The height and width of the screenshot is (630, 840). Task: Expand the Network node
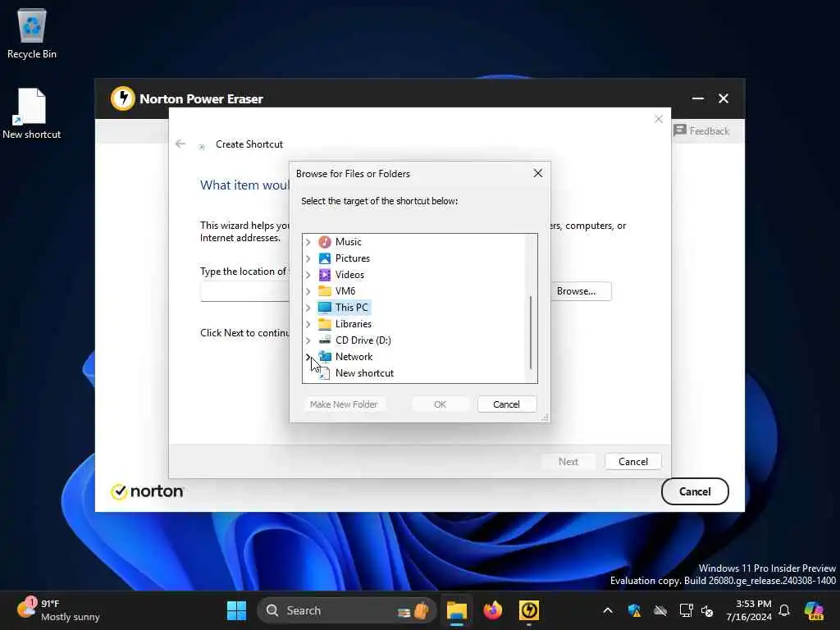[308, 357]
